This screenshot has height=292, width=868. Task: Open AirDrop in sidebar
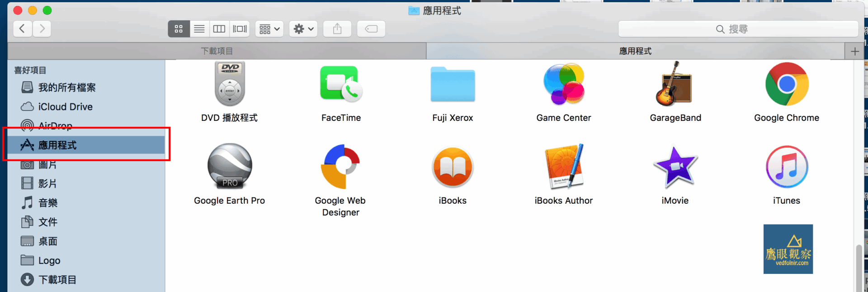(x=86, y=126)
